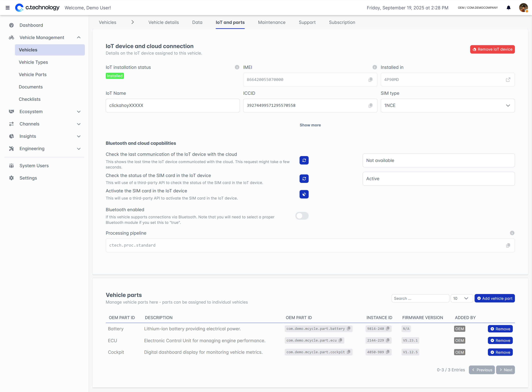Switch to the Maintenance tab
Viewport: 532px width, 392px height.
click(271, 22)
